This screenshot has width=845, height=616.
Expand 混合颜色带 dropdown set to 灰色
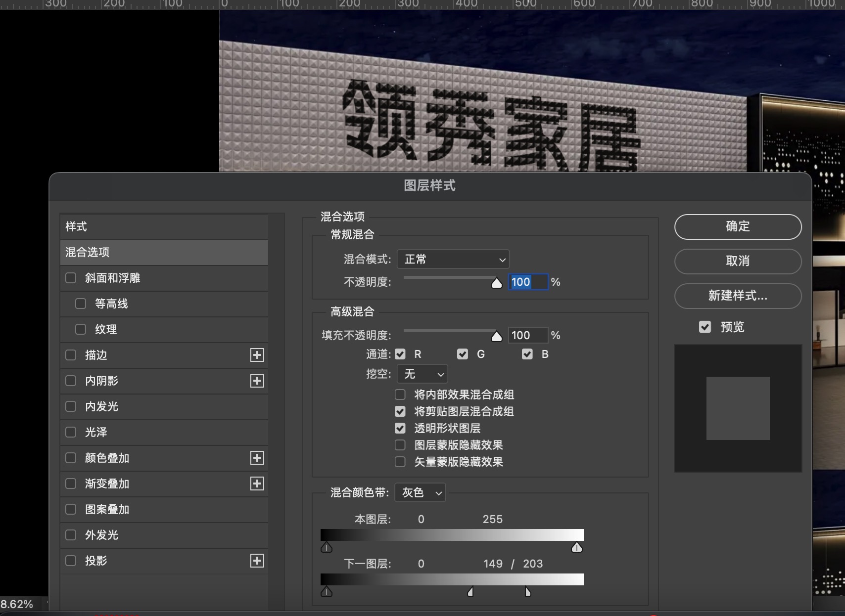pos(421,493)
